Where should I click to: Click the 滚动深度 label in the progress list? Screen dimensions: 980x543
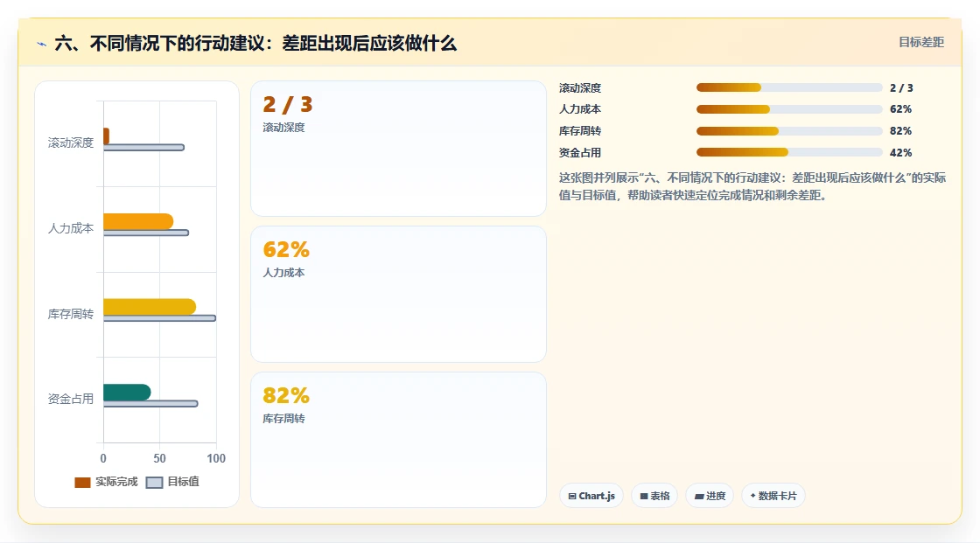click(580, 88)
